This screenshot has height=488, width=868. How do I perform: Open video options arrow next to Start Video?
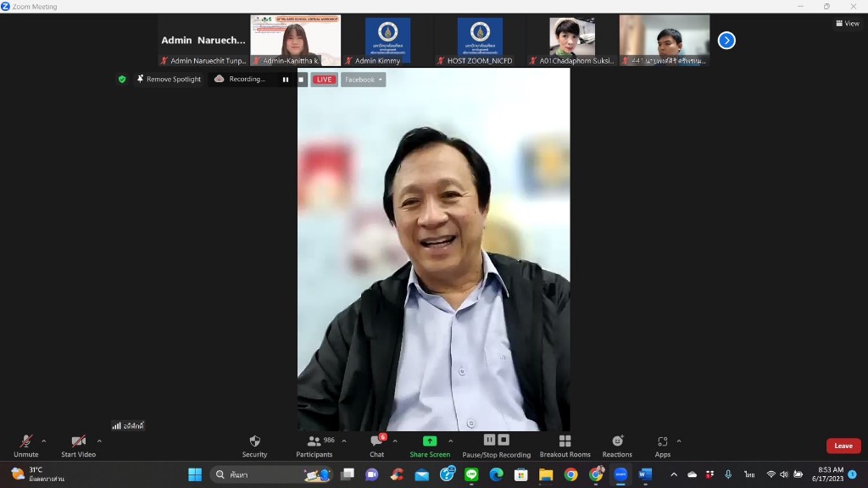99,441
